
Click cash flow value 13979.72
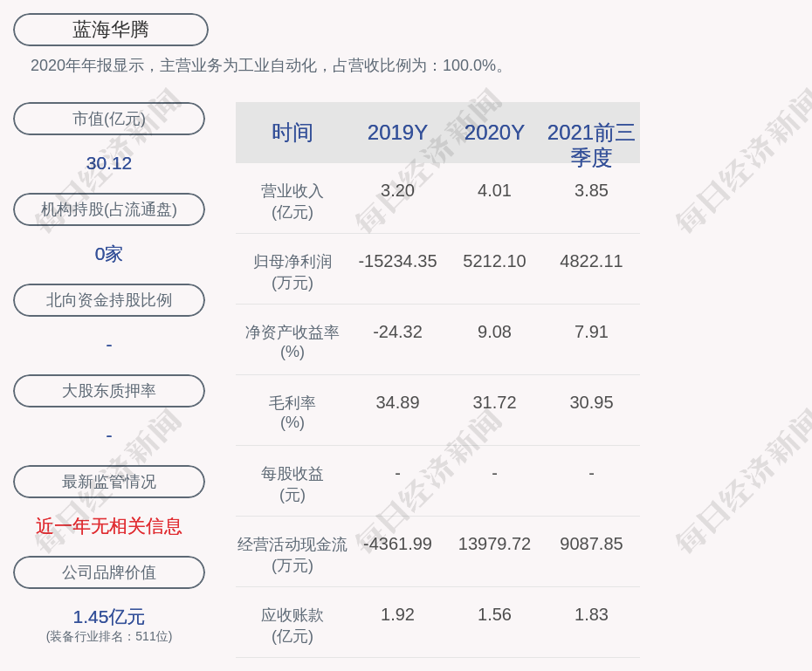tap(494, 544)
